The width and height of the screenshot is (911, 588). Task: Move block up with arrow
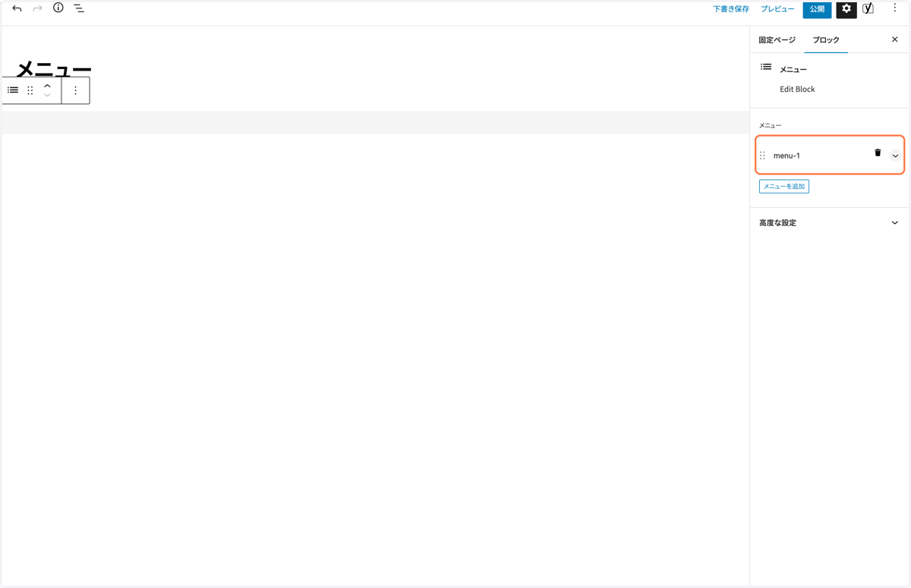pos(47,86)
